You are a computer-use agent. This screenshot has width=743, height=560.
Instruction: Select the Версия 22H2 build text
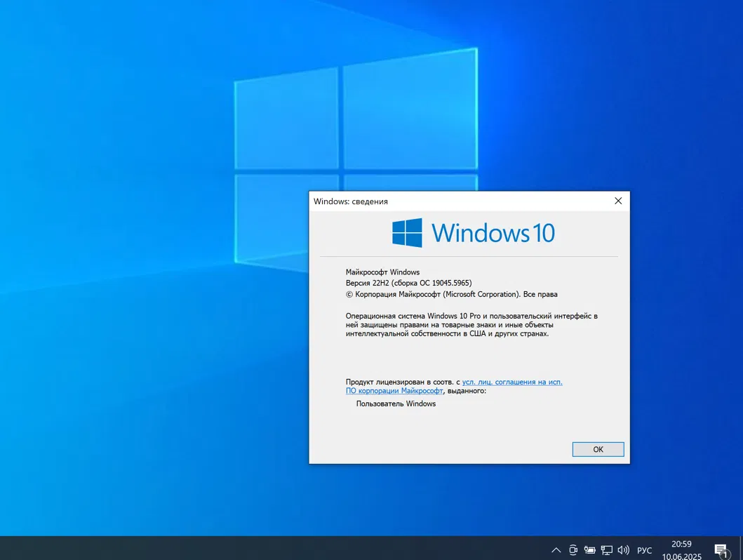[x=408, y=283]
